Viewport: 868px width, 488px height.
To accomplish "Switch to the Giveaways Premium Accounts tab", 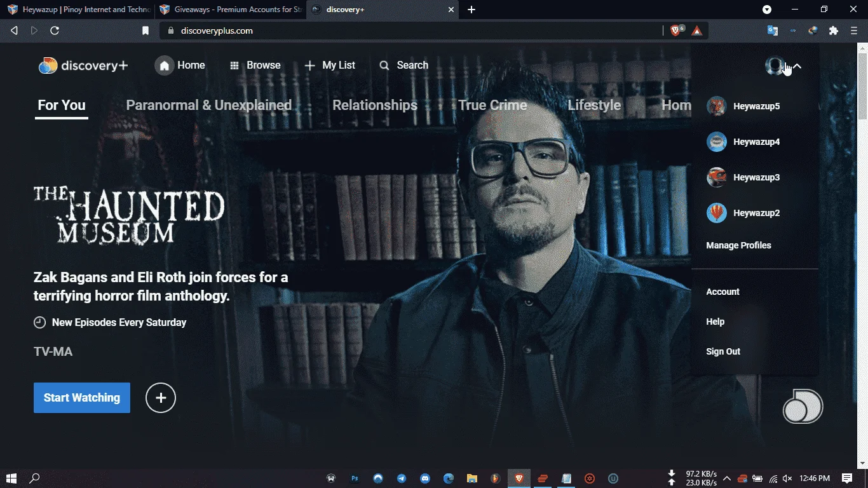I will pyautogui.click(x=229, y=10).
